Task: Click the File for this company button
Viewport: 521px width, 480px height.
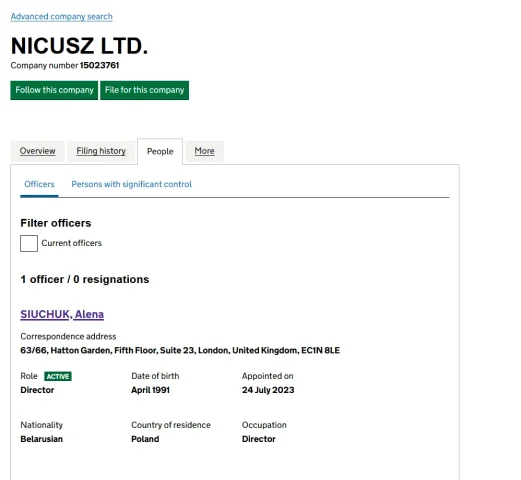Action: [145, 90]
